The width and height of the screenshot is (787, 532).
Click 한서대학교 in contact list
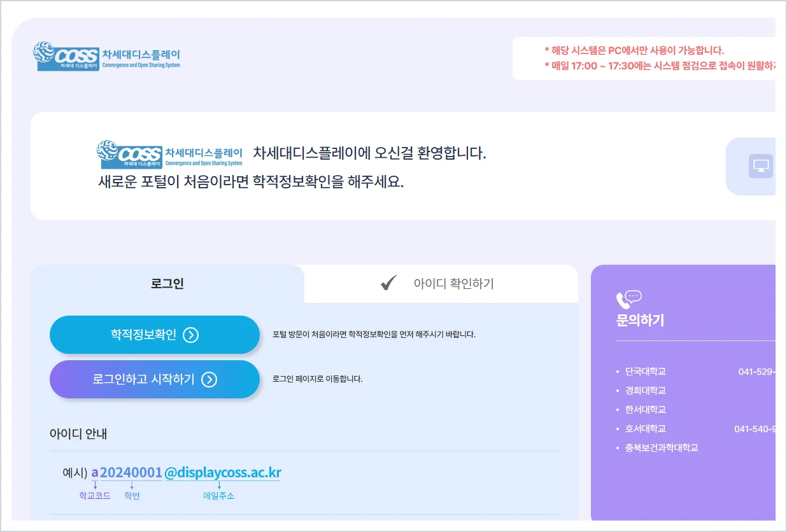[645, 410]
